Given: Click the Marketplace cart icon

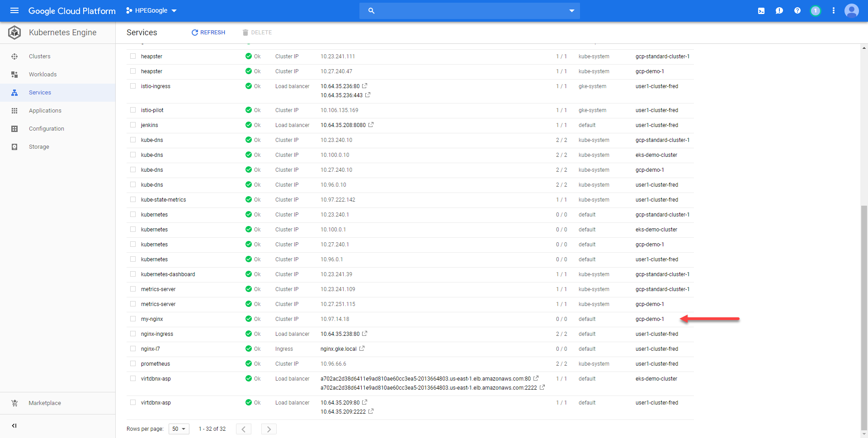Looking at the screenshot, I should point(14,403).
